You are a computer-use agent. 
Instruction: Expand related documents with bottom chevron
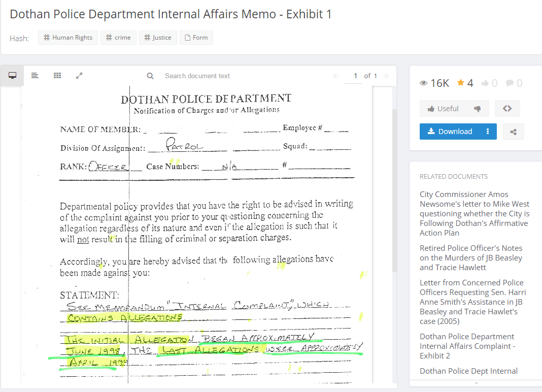click(477, 383)
